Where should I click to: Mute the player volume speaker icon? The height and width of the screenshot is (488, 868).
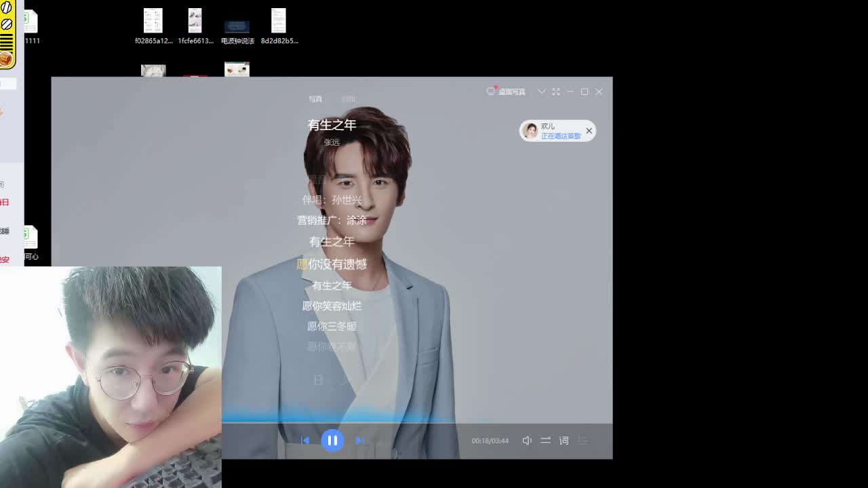pyautogui.click(x=527, y=441)
